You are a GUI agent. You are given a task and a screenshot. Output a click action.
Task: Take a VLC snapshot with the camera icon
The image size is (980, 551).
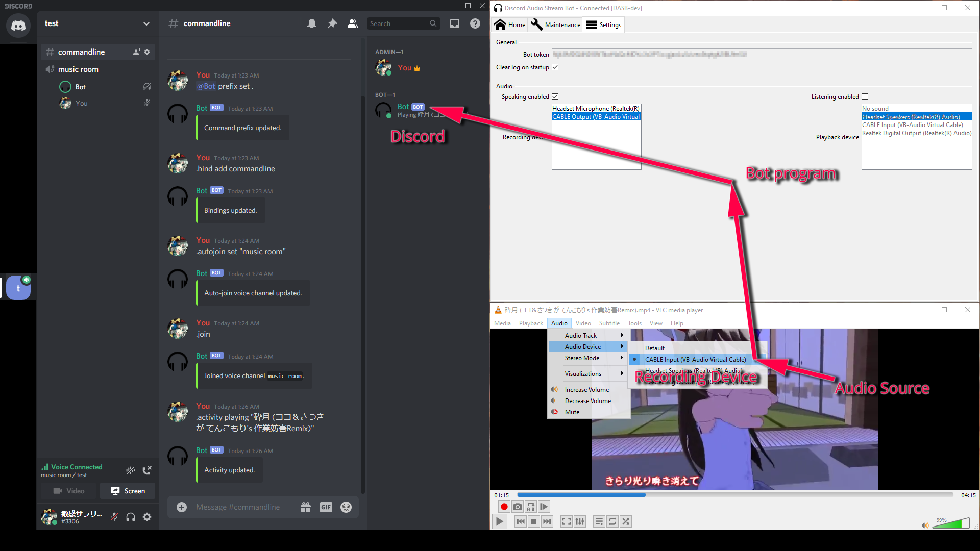(518, 507)
